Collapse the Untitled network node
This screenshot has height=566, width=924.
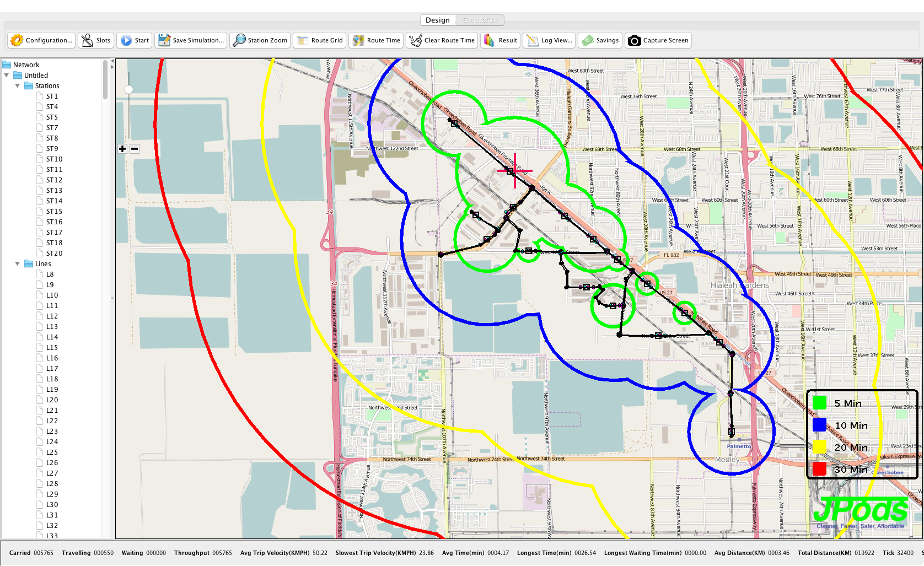pos(7,76)
